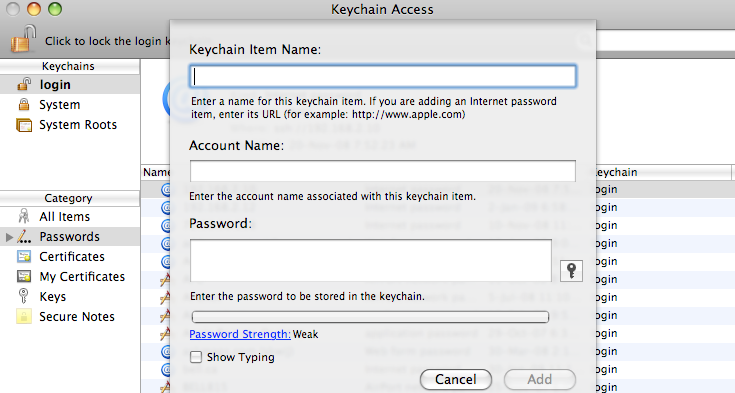
Task: Open the password assistant key icon
Action: pos(571,271)
